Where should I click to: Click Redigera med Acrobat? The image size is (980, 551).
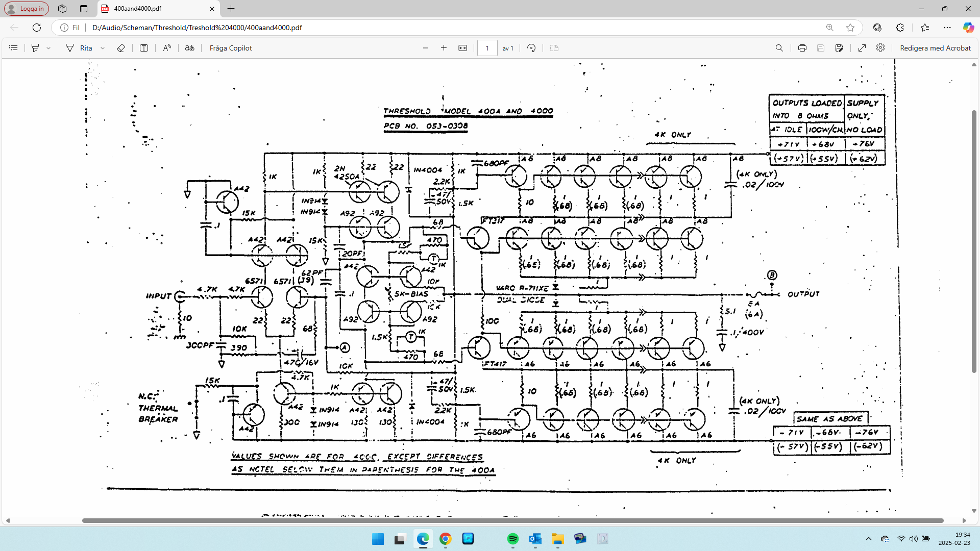tap(935, 48)
